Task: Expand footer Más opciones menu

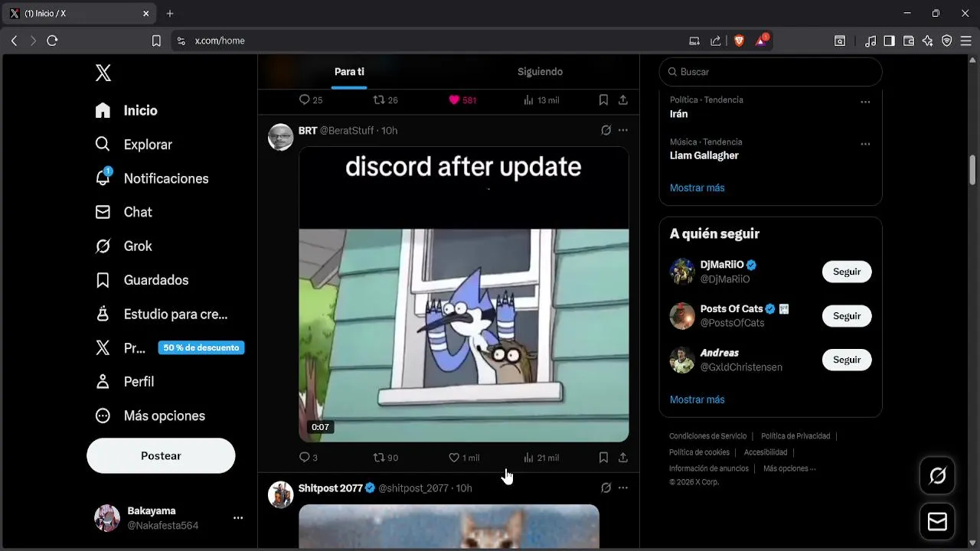Action: (x=789, y=468)
